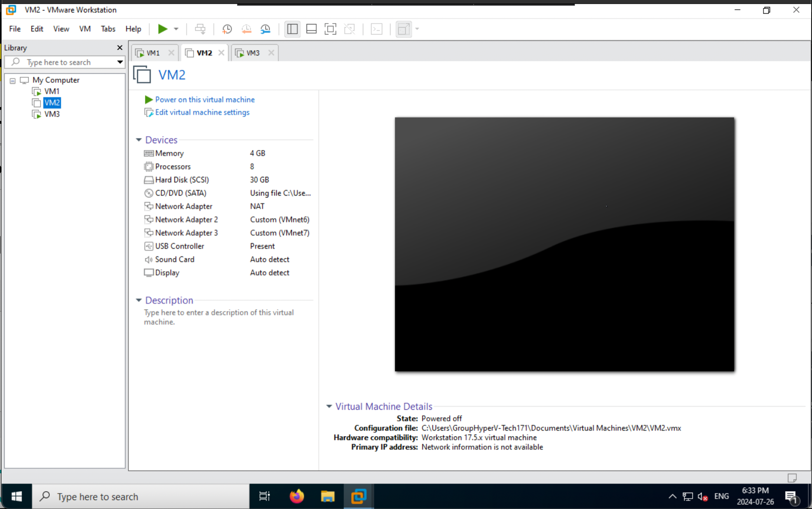Collapse the Devices section
Image resolution: width=812 pixels, height=509 pixels.
(x=139, y=140)
